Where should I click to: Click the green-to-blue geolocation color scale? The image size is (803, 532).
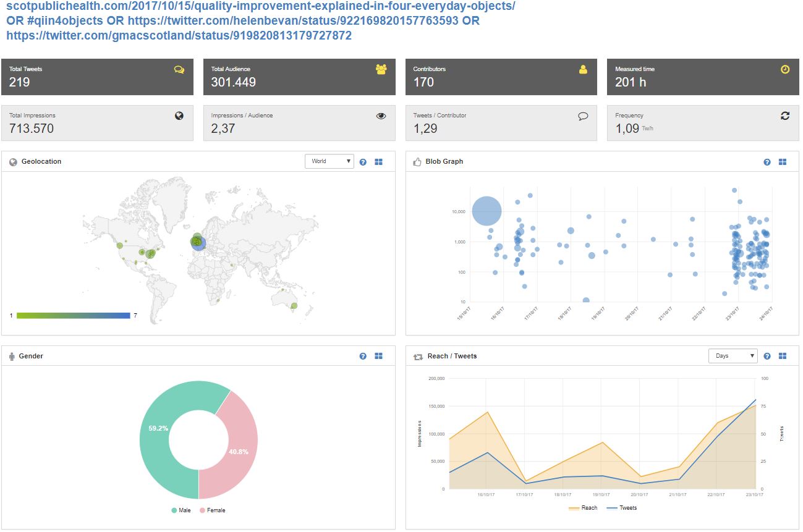pos(73,316)
